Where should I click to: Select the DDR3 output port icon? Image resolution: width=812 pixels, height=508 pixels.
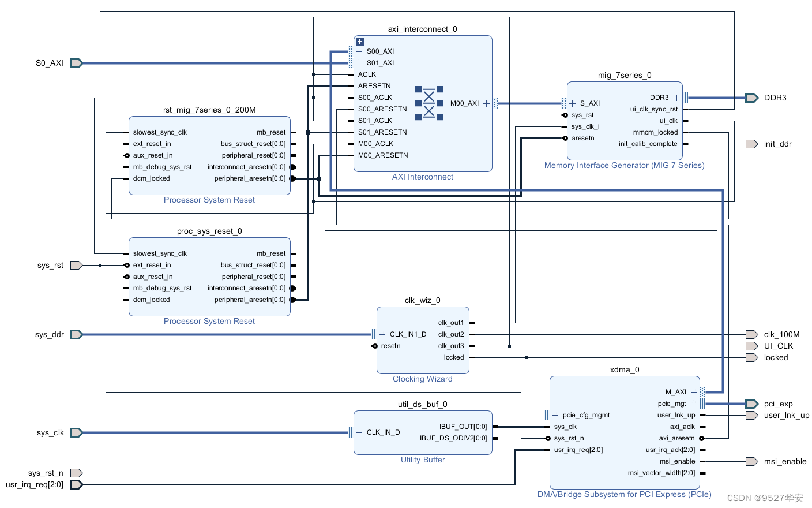pyautogui.click(x=751, y=98)
